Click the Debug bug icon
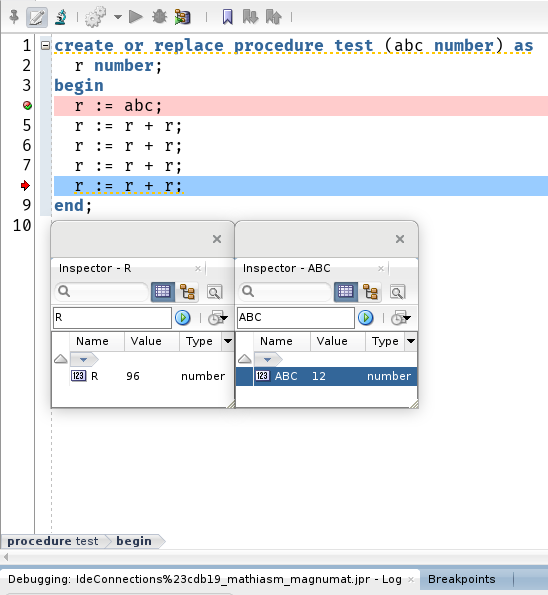 point(159,17)
